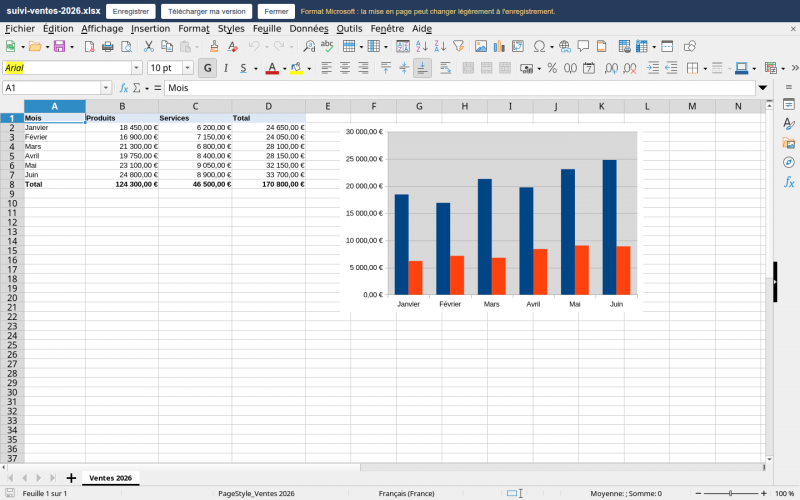
Task: Click zoom in plus button
Action: pos(764,493)
